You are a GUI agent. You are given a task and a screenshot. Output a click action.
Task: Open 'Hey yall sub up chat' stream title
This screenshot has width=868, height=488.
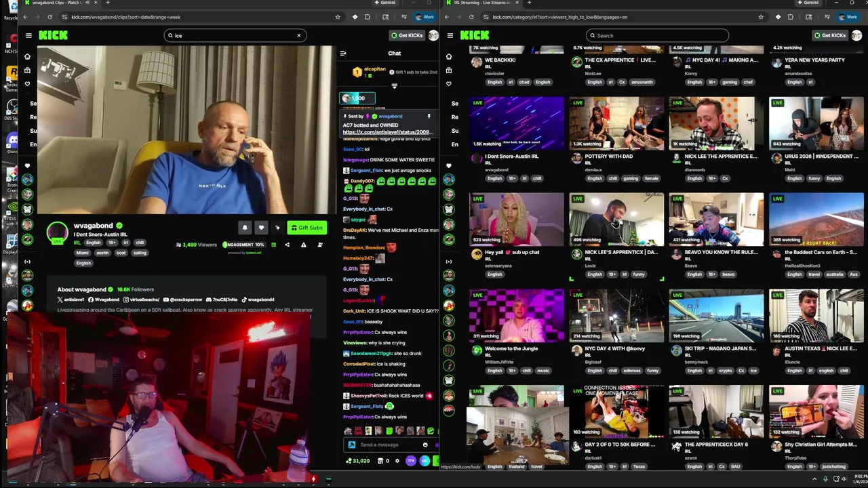(x=512, y=252)
